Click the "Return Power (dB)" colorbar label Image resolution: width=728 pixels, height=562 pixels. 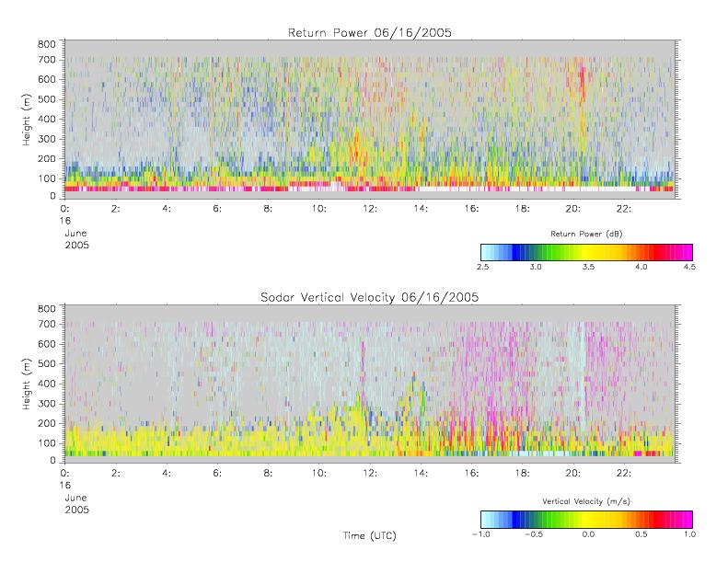click(586, 234)
